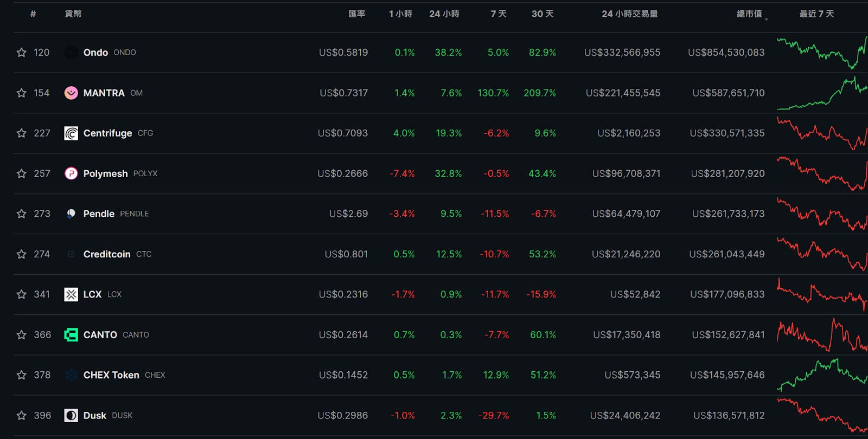
Task: Sort by 貨幣 column header
Action: pyautogui.click(x=73, y=14)
